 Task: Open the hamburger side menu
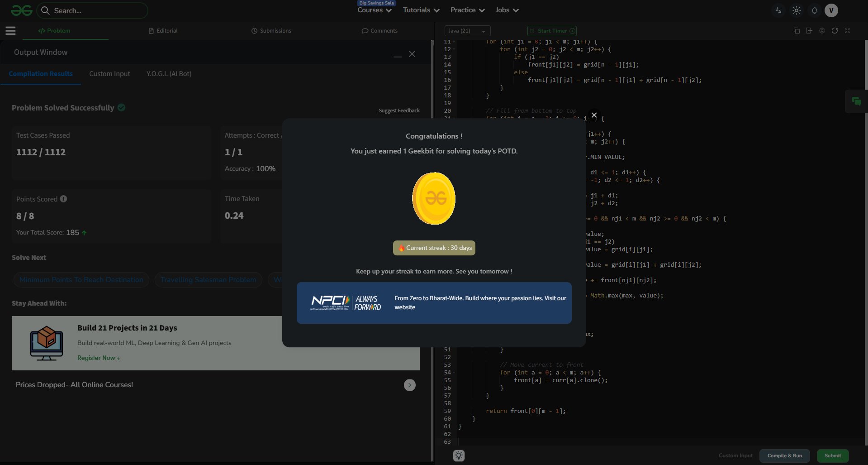pyautogui.click(x=10, y=31)
